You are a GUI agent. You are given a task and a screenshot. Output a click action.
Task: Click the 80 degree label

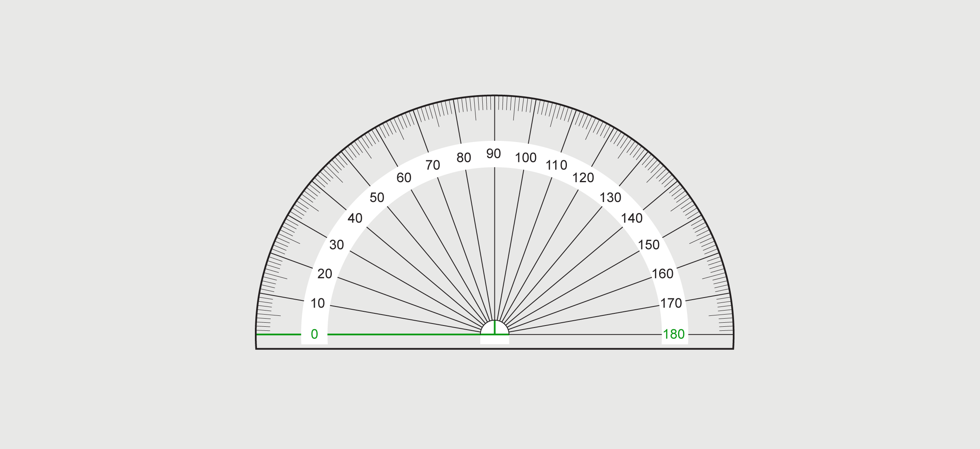464,157
